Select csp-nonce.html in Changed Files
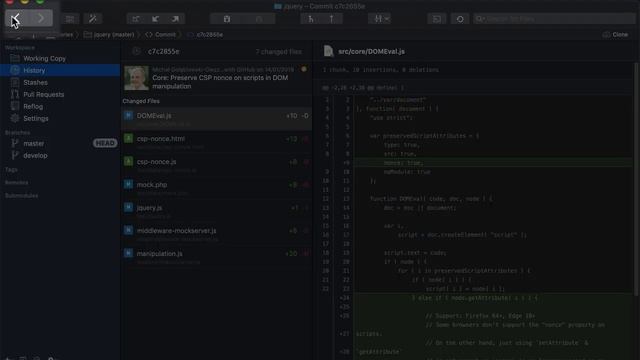This screenshot has width=640, height=360. tap(217, 142)
